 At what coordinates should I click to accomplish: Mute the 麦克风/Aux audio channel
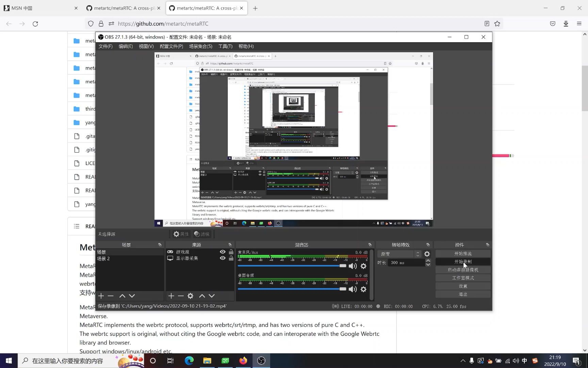pos(353,266)
